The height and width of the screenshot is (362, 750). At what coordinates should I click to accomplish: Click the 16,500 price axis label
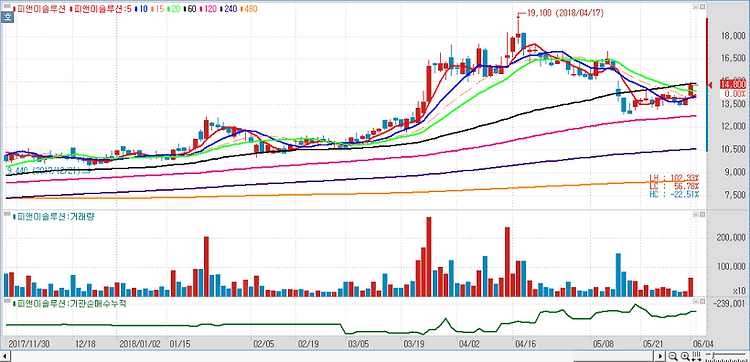pyautogui.click(x=732, y=58)
